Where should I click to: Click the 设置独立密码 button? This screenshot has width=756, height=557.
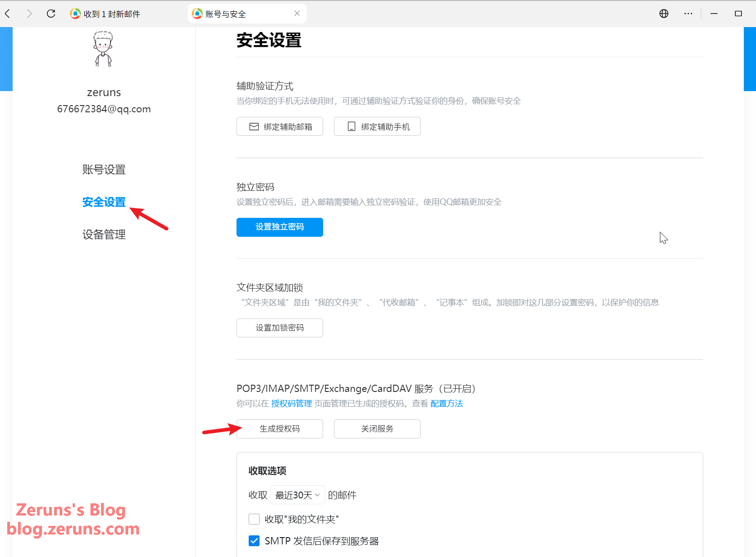pos(279,227)
